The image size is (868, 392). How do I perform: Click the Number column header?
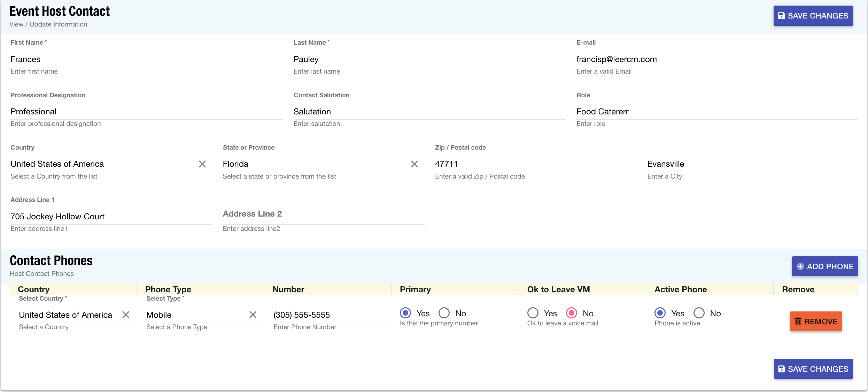coord(288,289)
